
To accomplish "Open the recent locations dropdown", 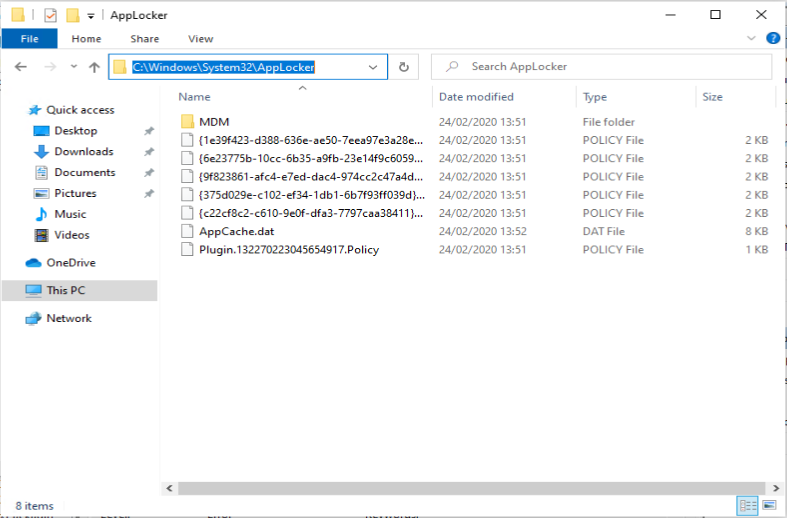I will click(x=74, y=66).
